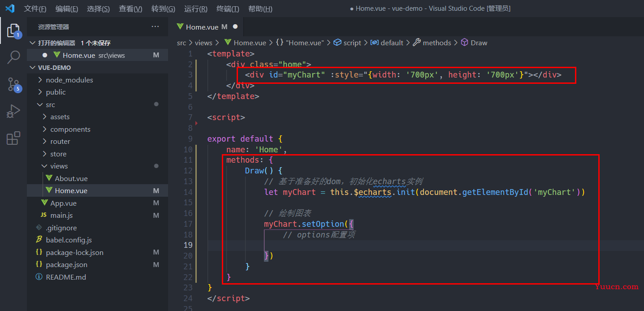Open the 终端(T) menu
This screenshot has height=311, width=644.
click(228, 9)
